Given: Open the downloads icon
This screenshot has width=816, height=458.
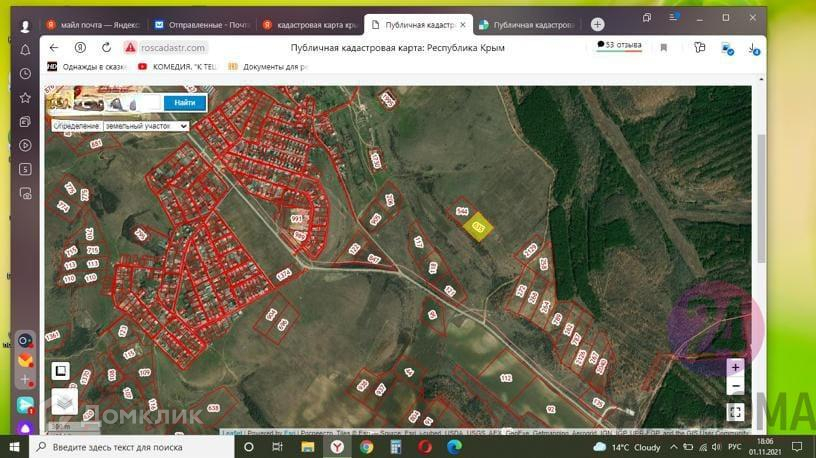Looking at the screenshot, I should click(754, 49).
